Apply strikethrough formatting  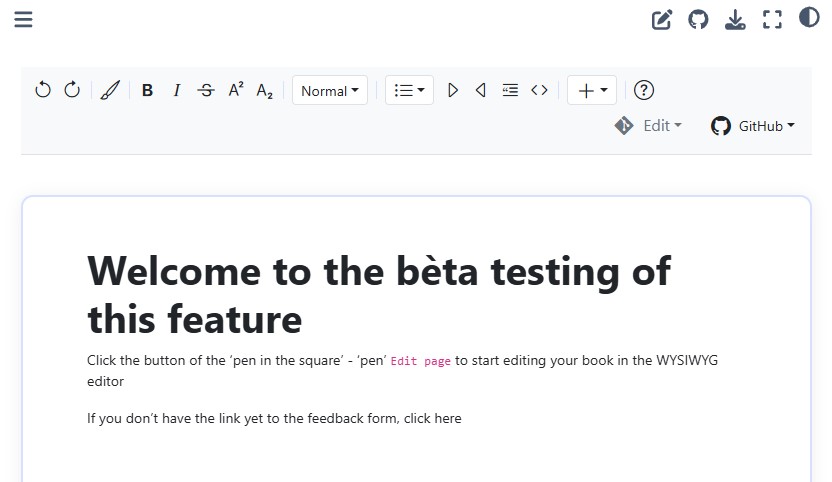click(206, 90)
